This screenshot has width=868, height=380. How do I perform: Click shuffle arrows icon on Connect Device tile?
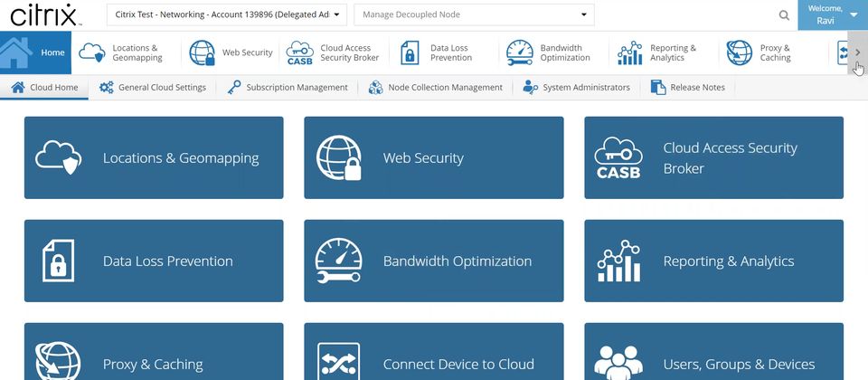pos(338,361)
